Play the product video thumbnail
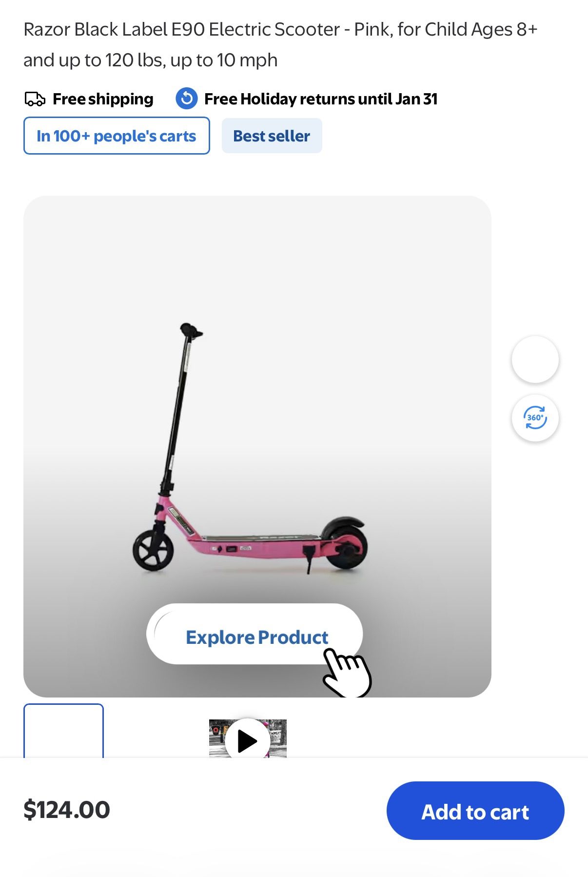Image resolution: width=588 pixels, height=877 pixels. click(248, 739)
